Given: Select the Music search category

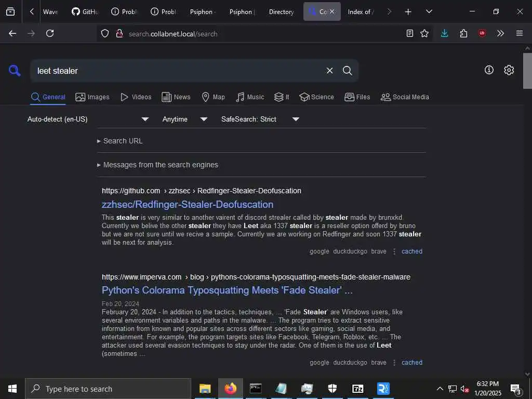Looking at the screenshot, I should (x=250, y=97).
